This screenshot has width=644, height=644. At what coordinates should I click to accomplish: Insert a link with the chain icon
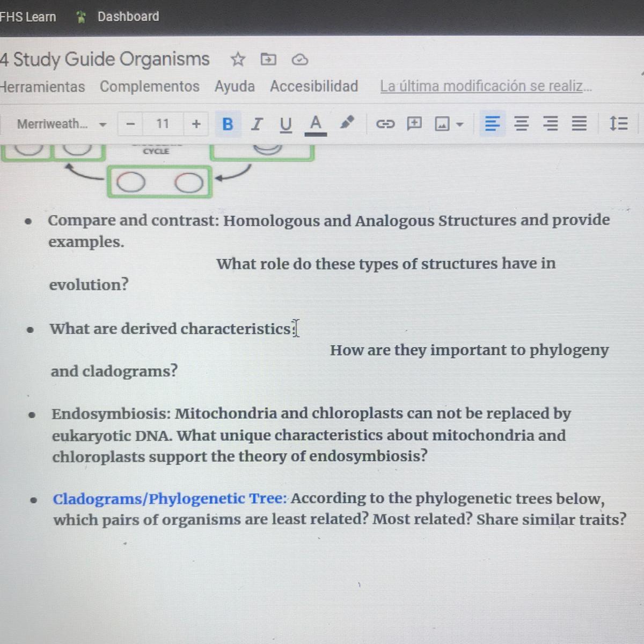[x=385, y=124]
